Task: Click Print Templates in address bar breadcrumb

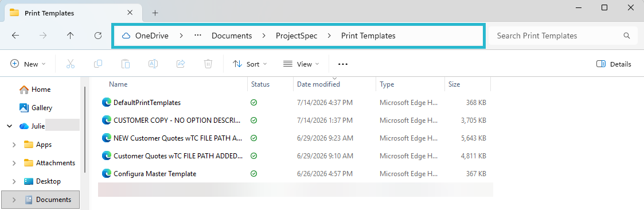Action: 368,36
